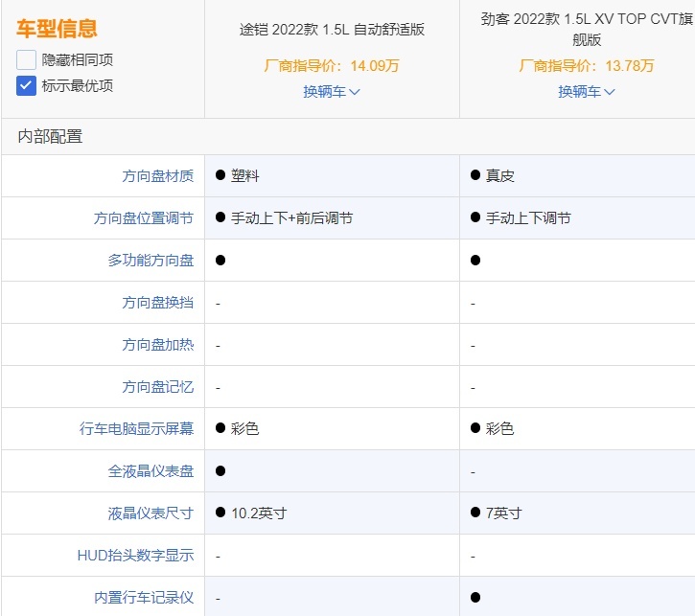This screenshot has width=695, height=616.
Task: Enable the 隐藏相同项 checkbox
Action: click(x=26, y=59)
